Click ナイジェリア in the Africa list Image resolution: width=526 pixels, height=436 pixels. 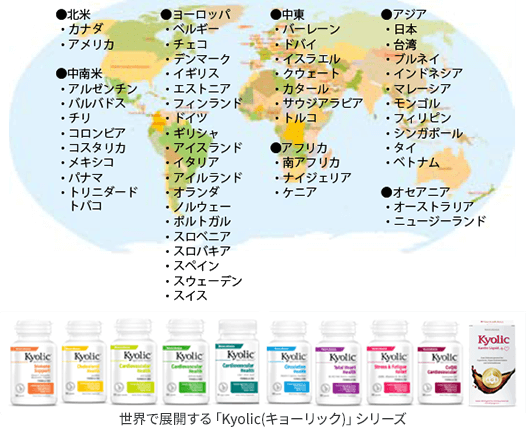coord(317,177)
